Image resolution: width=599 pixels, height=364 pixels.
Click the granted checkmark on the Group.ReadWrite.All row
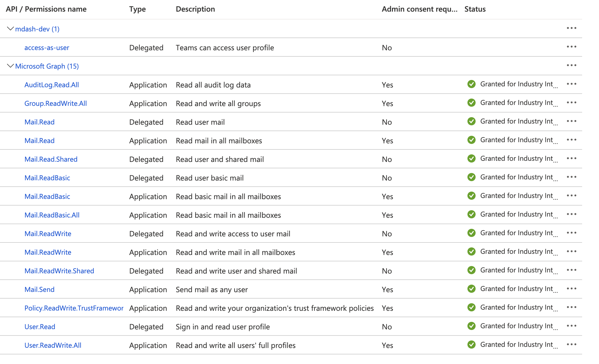coord(472,103)
